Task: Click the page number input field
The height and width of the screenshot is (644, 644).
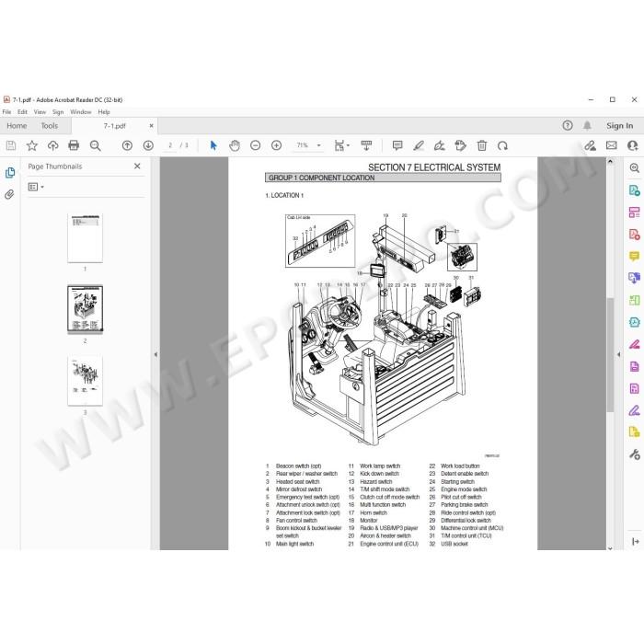Action: (x=170, y=145)
